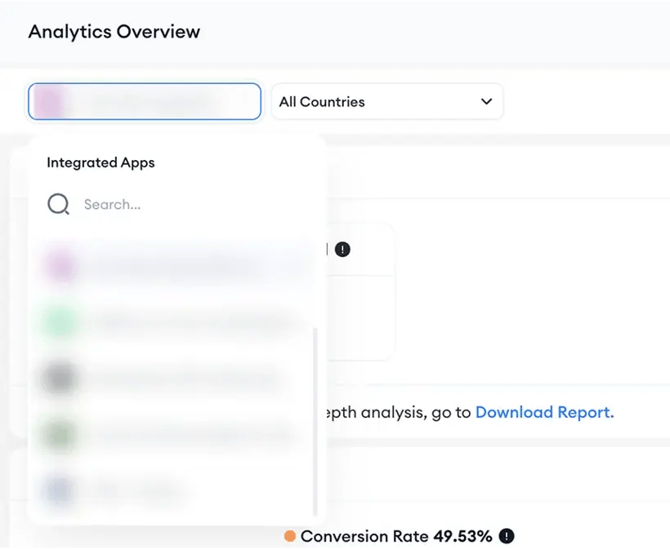This screenshot has height=550, width=670.
Task: Click info icon beside Conversion Rate
Action: click(x=506, y=536)
